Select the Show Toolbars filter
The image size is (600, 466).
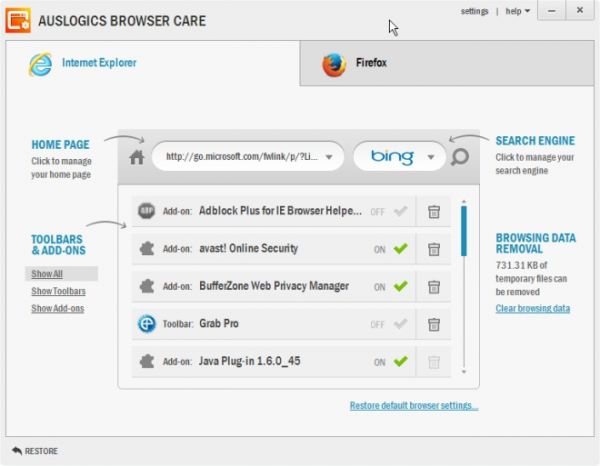click(x=58, y=291)
